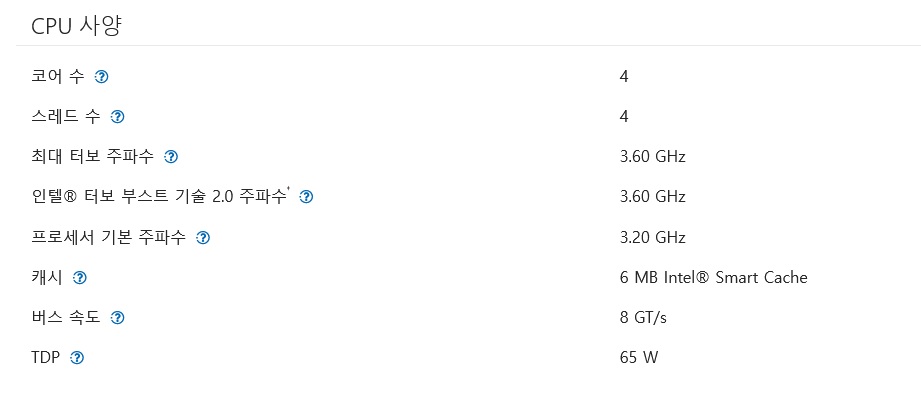Screen dimensions: 921x409
Task: Click question mark icon beside 프로세서 기본 주파수
Action: (x=203, y=237)
